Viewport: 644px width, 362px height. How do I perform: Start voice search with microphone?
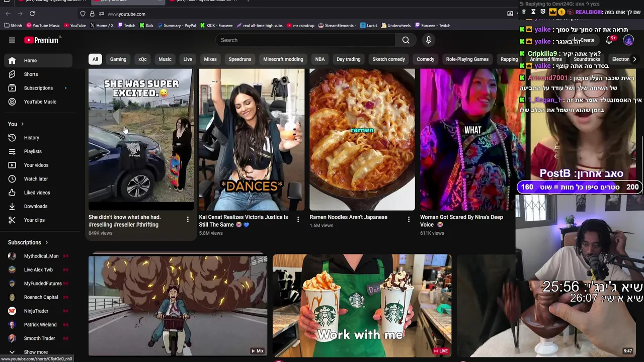click(429, 40)
